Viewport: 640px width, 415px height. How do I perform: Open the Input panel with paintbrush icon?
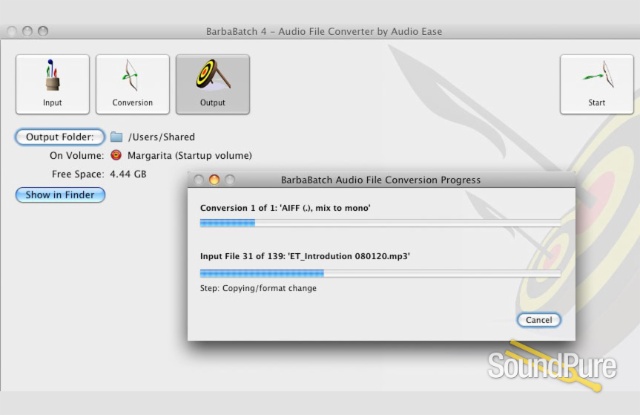point(52,83)
